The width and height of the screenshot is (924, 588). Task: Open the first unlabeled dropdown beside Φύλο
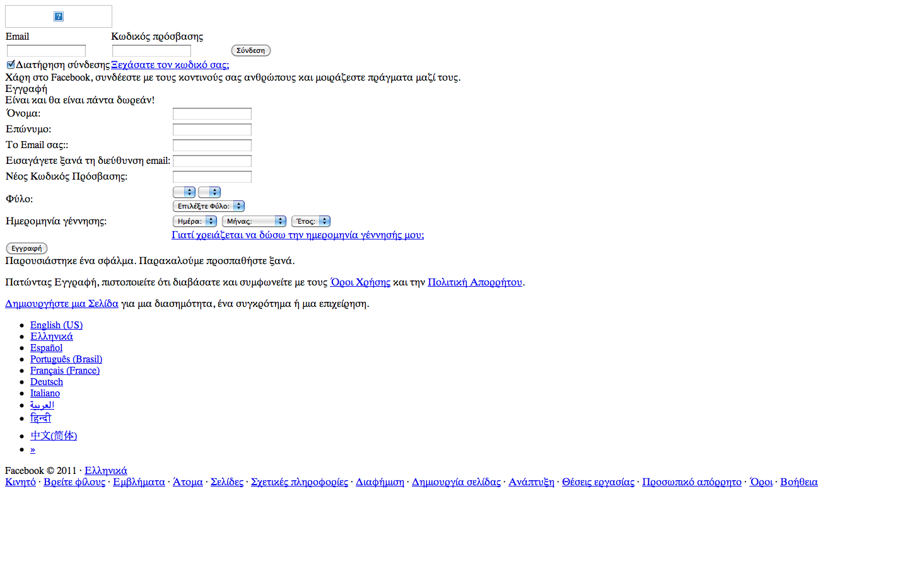click(184, 192)
